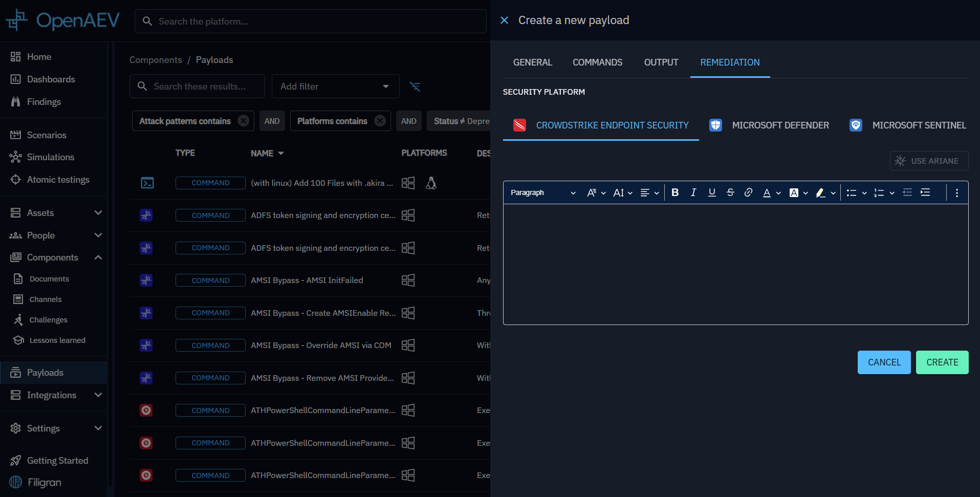Close the Create a new payload panel
Screen dimensions: 980x497
[504, 20]
